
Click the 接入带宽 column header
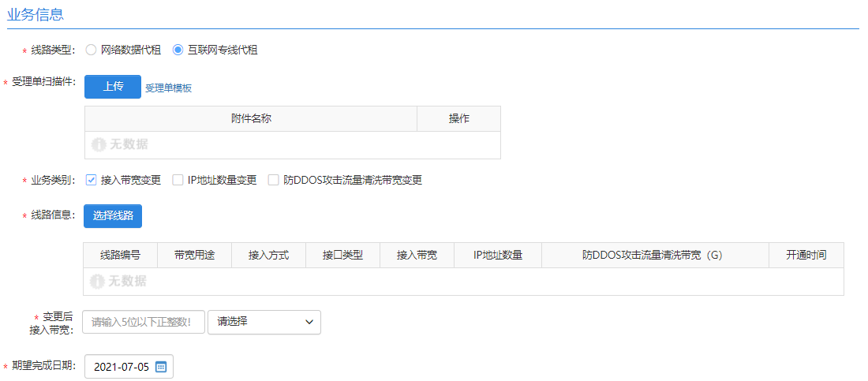pos(417,256)
